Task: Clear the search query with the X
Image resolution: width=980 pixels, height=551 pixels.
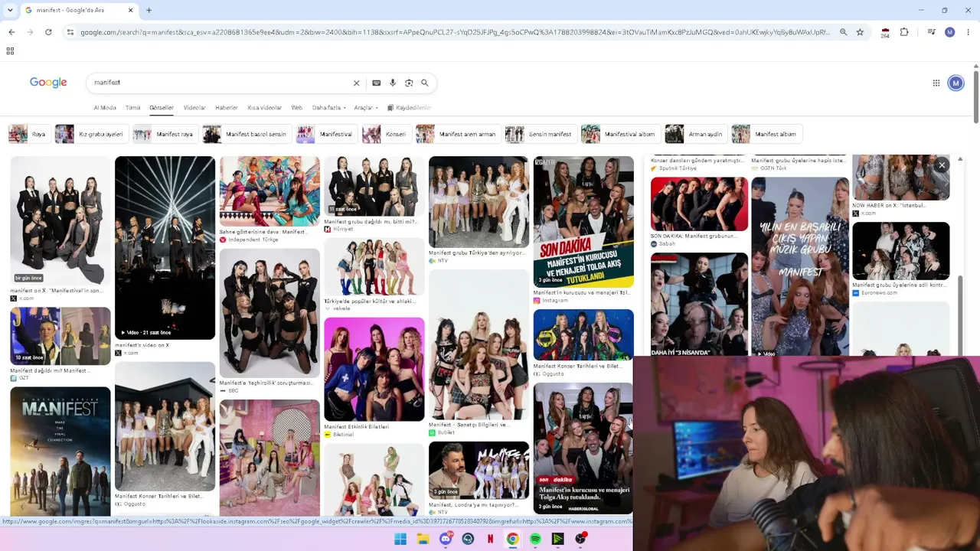Action: point(356,83)
